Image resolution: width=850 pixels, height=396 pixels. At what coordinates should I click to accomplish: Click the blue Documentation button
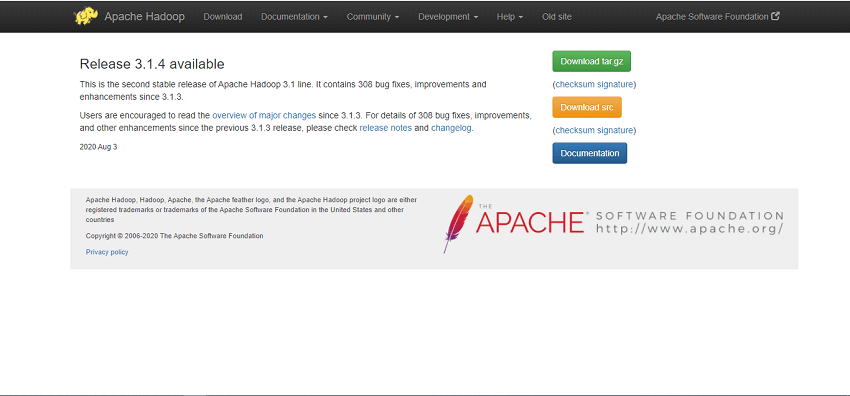[589, 153]
